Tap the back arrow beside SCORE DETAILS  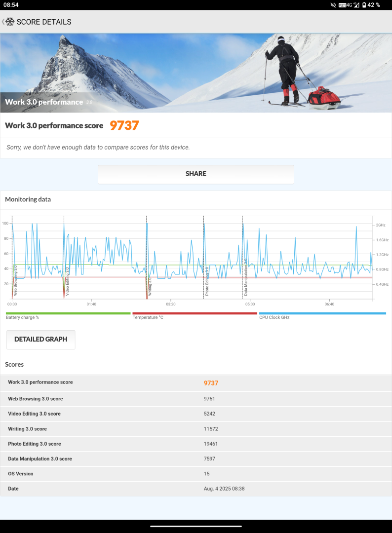click(3, 22)
